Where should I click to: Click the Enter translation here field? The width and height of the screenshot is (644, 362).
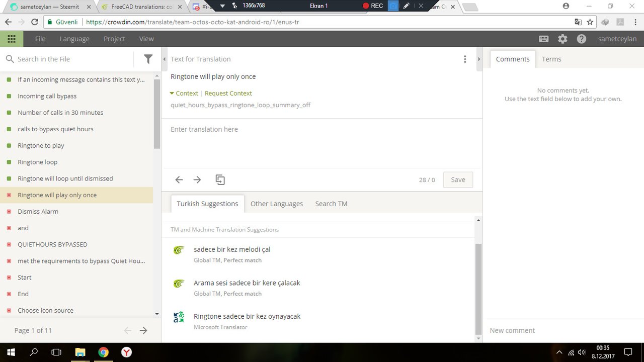tap(321, 143)
